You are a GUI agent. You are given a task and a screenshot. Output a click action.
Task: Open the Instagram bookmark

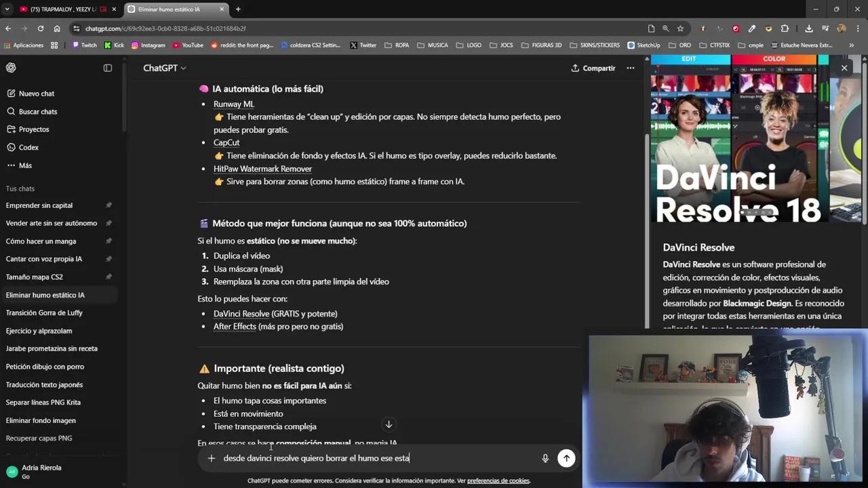pyautogui.click(x=148, y=45)
